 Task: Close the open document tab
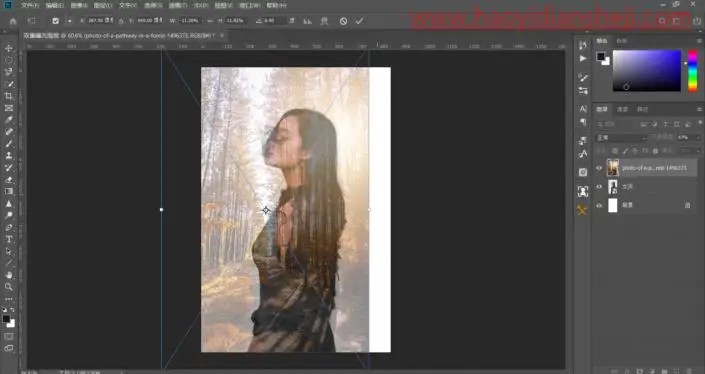[x=222, y=35]
